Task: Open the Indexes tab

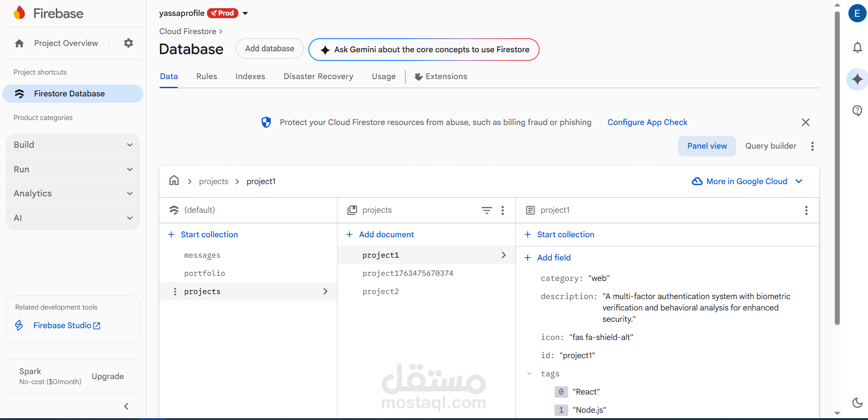Action: [250, 76]
